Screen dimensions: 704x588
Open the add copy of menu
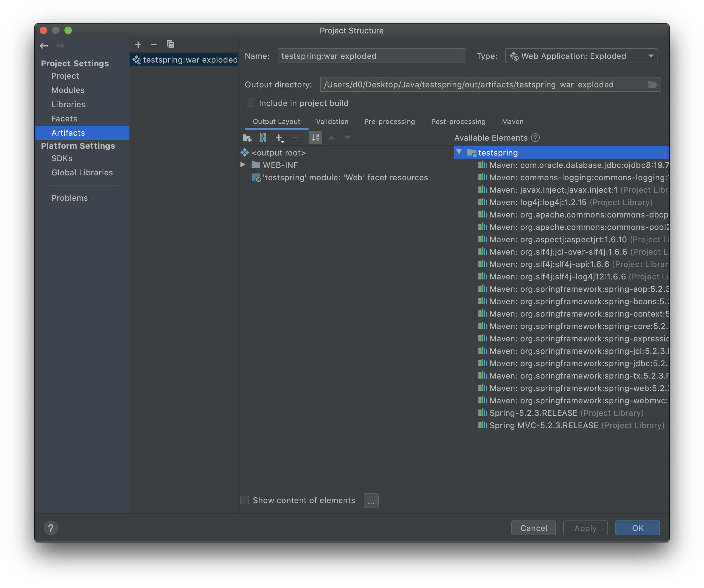tap(279, 138)
